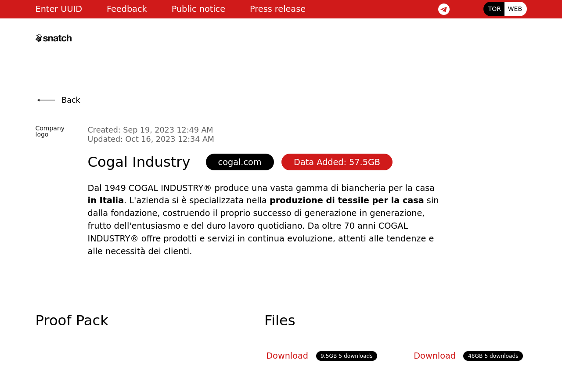Click the snatch logo in the header
Viewport: 562px width, 392px height.
click(54, 38)
